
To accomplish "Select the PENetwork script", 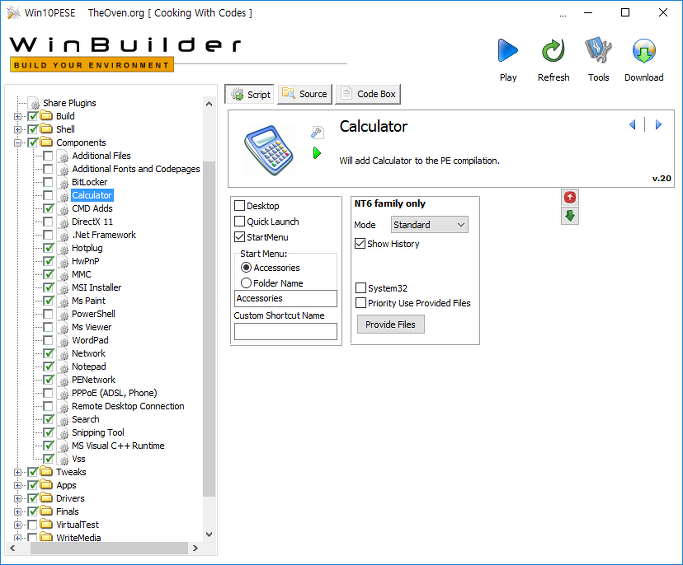I will point(93,380).
